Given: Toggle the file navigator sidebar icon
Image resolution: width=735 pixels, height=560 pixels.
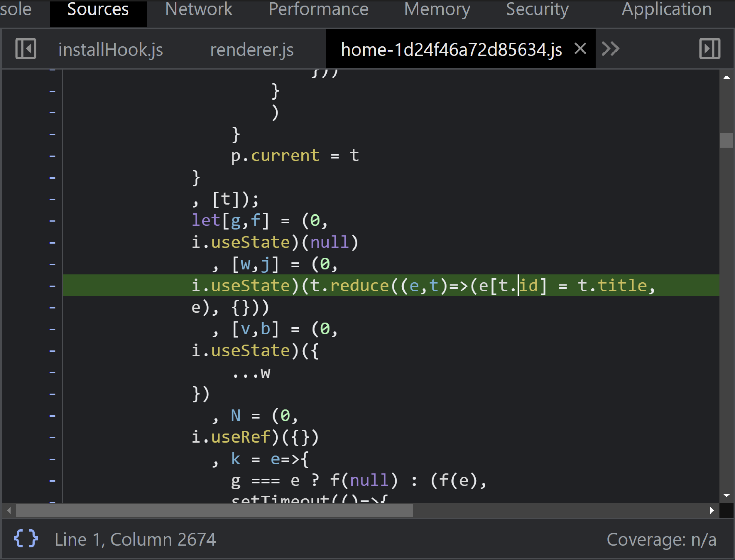Looking at the screenshot, I should pyautogui.click(x=26, y=49).
